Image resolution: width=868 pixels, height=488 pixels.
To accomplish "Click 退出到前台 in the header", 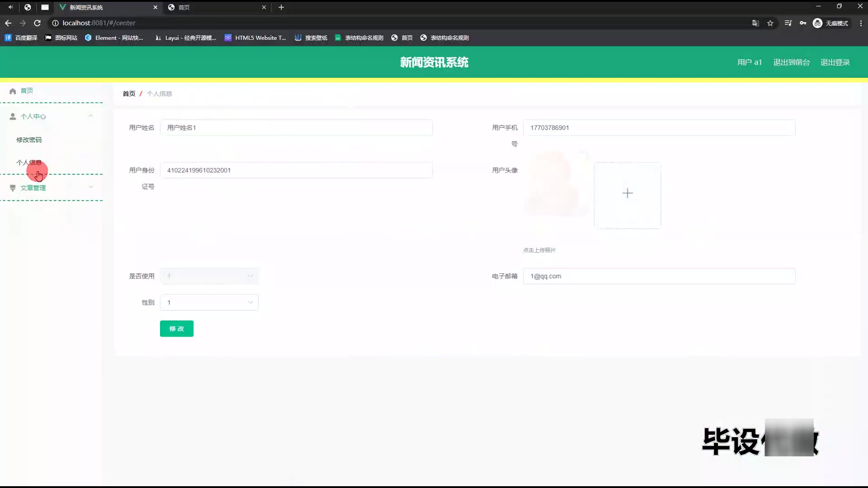I will click(x=791, y=62).
